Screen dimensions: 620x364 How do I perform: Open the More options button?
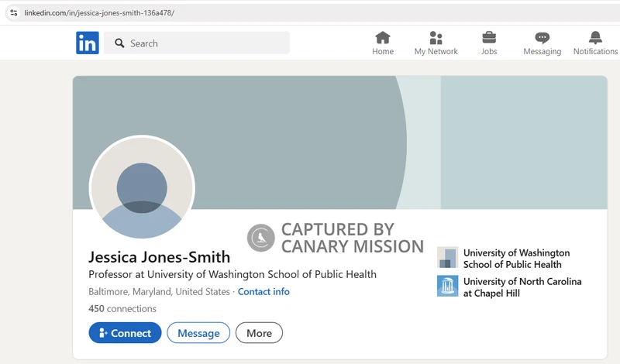point(259,333)
